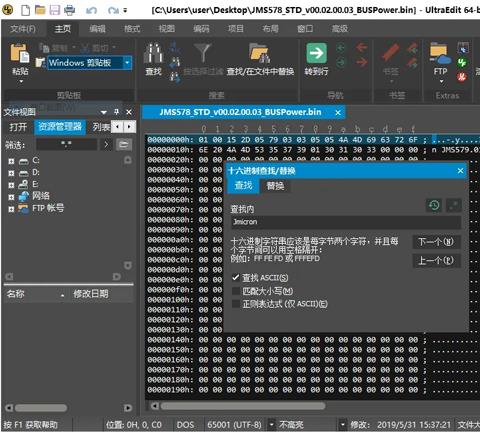
Task: Click the 查找内 search input containing Jmicron
Action: 346,222
